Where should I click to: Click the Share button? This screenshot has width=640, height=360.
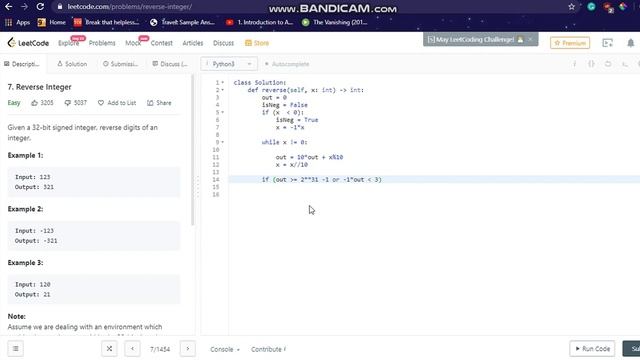159,103
